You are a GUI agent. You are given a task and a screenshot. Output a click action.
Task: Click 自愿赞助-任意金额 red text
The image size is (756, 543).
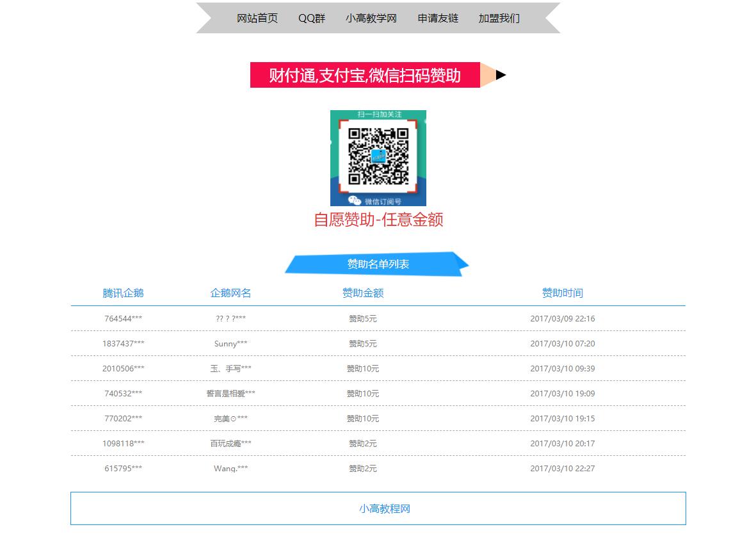pos(378,220)
